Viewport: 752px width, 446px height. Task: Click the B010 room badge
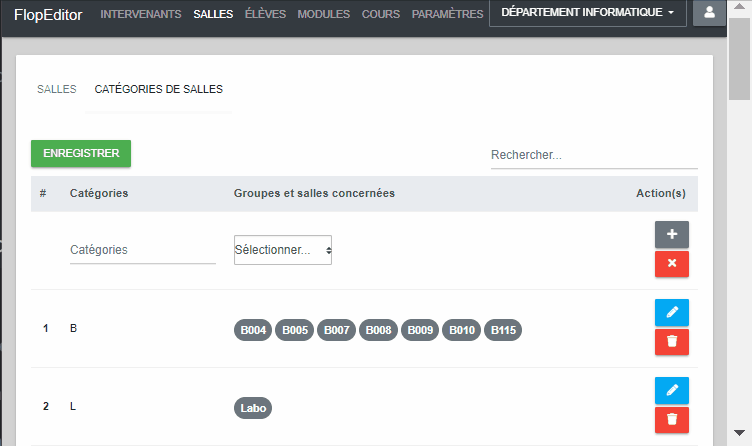click(x=461, y=330)
